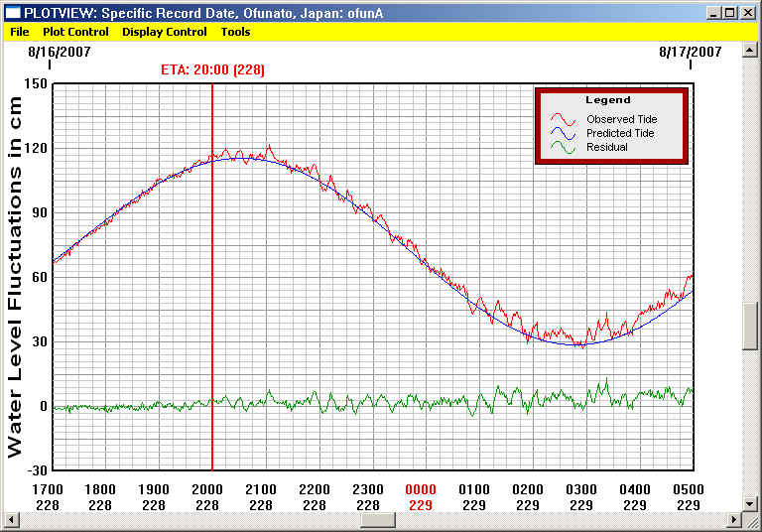The width and height of the screenshot is (762, 532).
Task: Click the 120 y-axis value
Action: tap(36, 148)
